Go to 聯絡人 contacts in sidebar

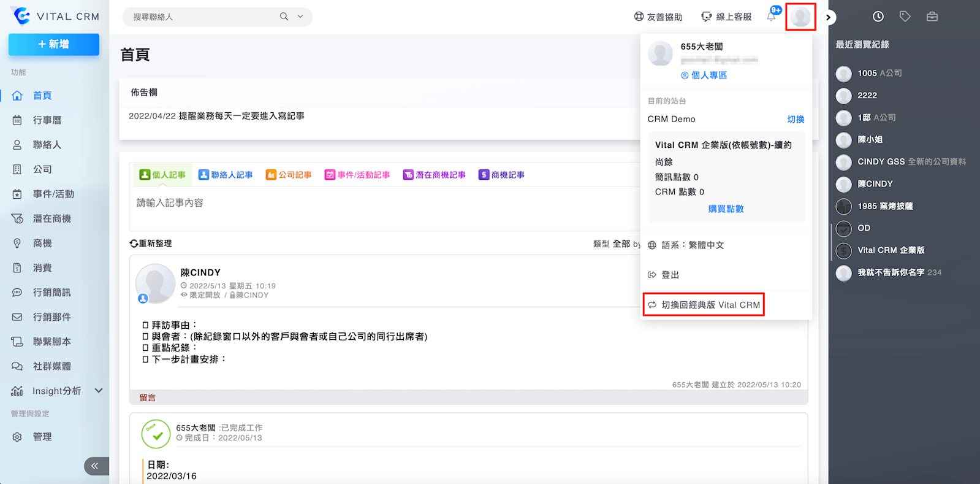pyautogui.click(x=47, y=145)
